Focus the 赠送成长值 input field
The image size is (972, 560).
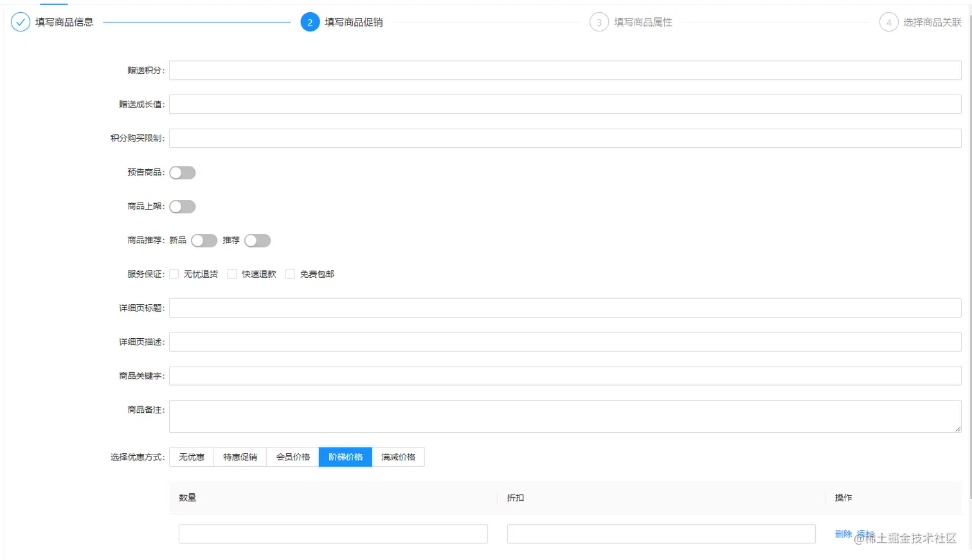pyautogui.click(x=565, y=104)
